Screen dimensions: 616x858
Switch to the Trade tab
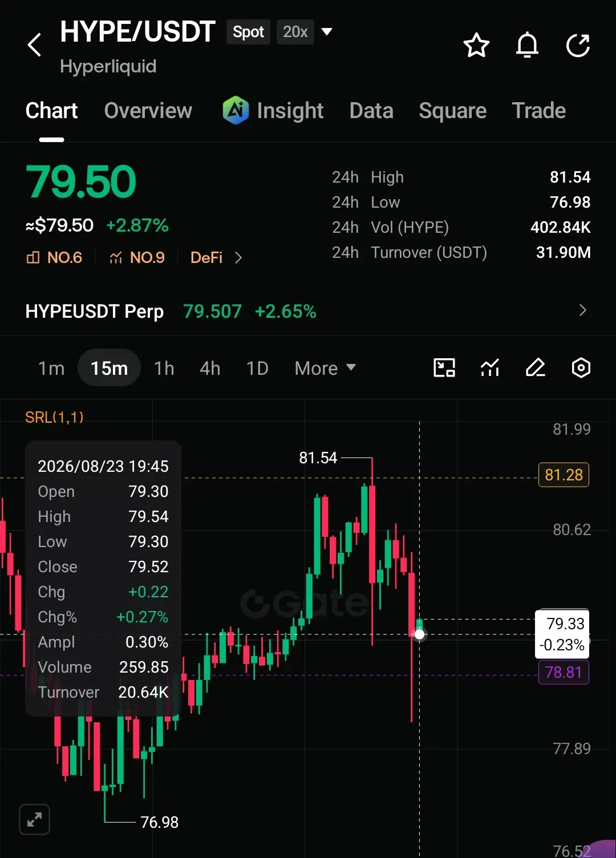click(539, 111)
